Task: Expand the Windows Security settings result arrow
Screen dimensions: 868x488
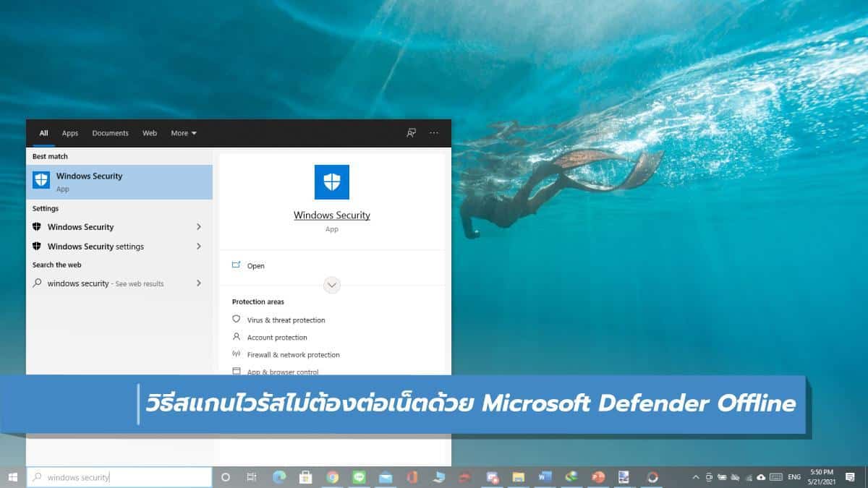Action: 199,247
